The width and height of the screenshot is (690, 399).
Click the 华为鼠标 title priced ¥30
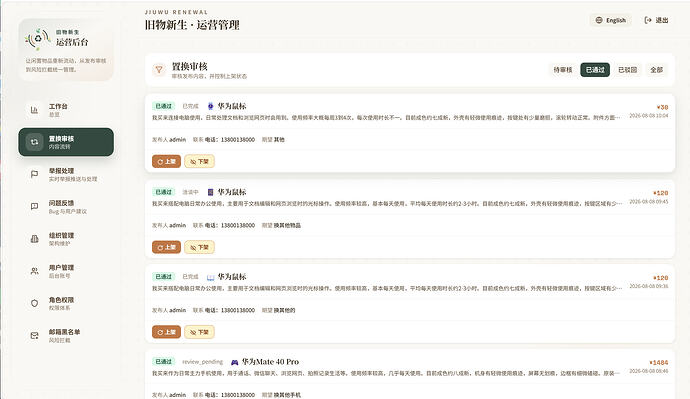pos(232,106)
